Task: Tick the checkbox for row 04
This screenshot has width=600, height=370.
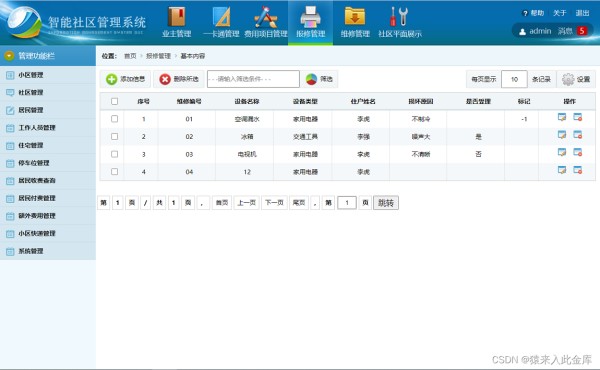Action: 114,172
